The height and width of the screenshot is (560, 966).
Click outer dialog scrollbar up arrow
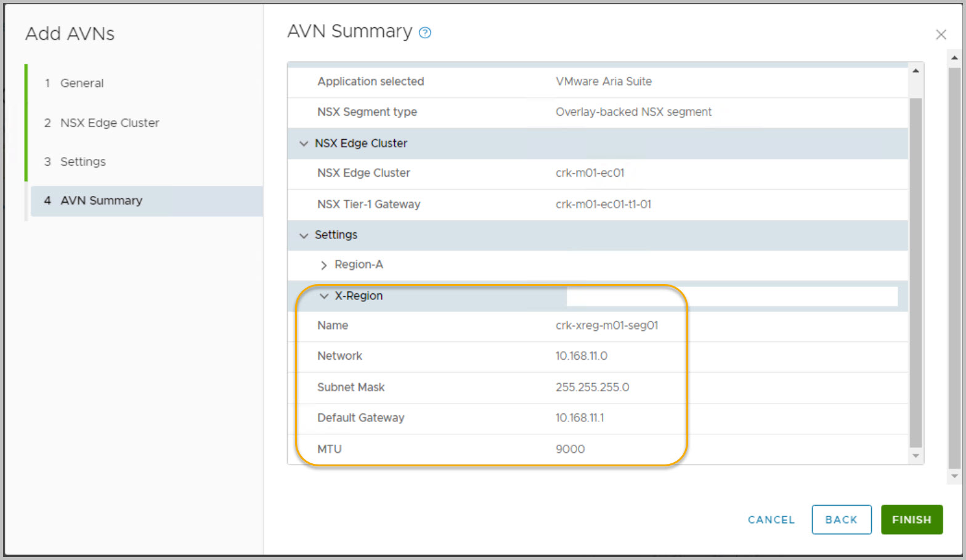coord(954,58)
